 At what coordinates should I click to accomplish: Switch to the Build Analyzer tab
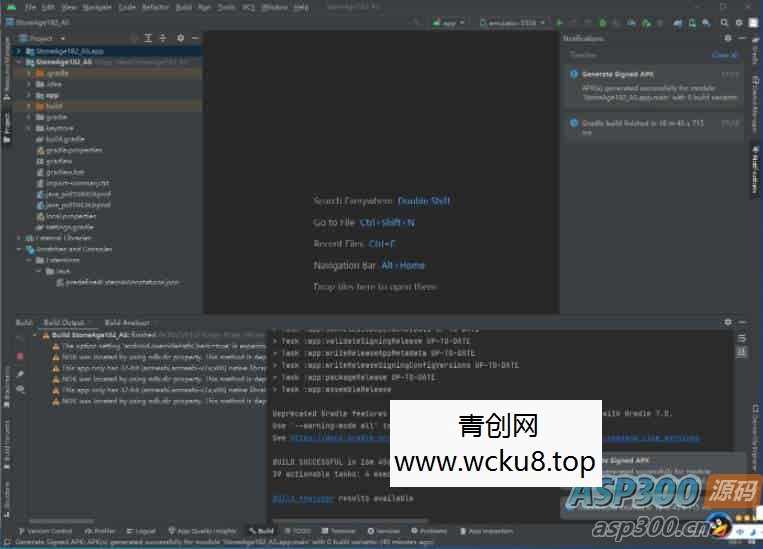pos(127,323)
